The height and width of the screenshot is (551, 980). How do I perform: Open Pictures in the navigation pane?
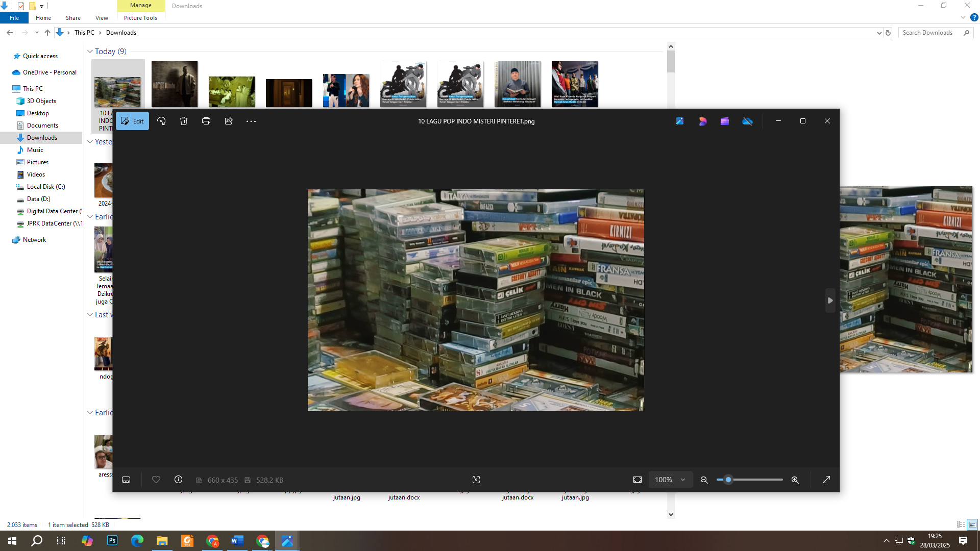(38, 162)
